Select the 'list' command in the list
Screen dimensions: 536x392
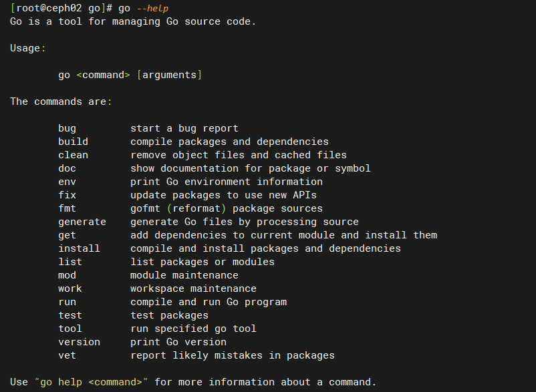[x=70, y=261]
